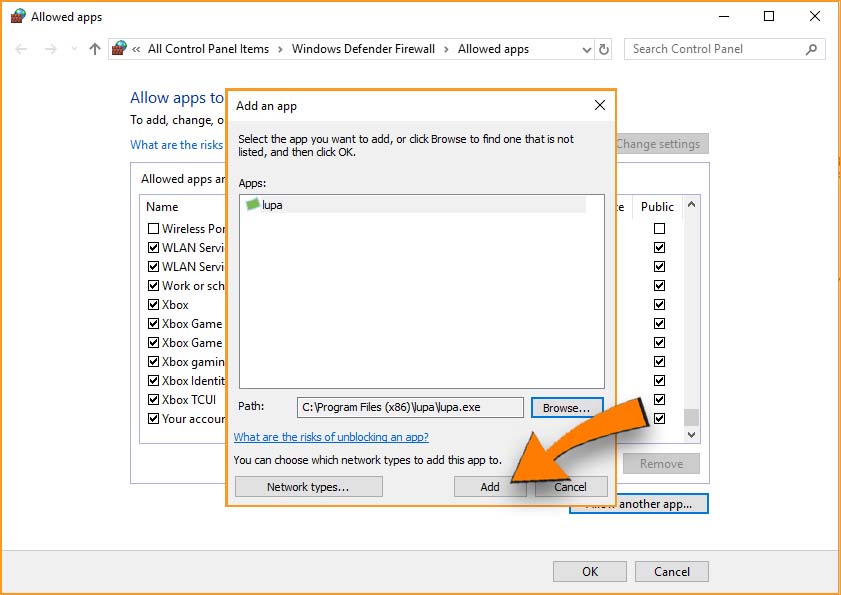This screenshot has height=595, width=841.
Task: Expand the breadcrumb chevron before All Control Panel Items
Action: click(136, 49)
